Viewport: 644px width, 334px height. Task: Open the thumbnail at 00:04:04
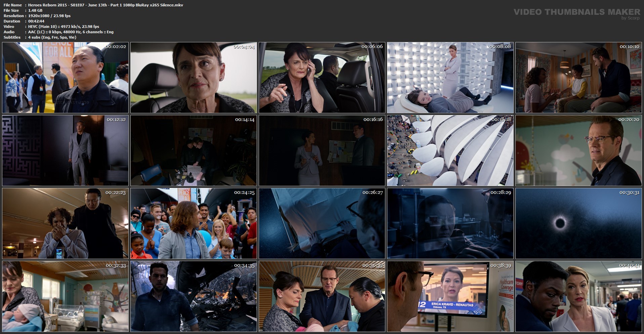194,78
